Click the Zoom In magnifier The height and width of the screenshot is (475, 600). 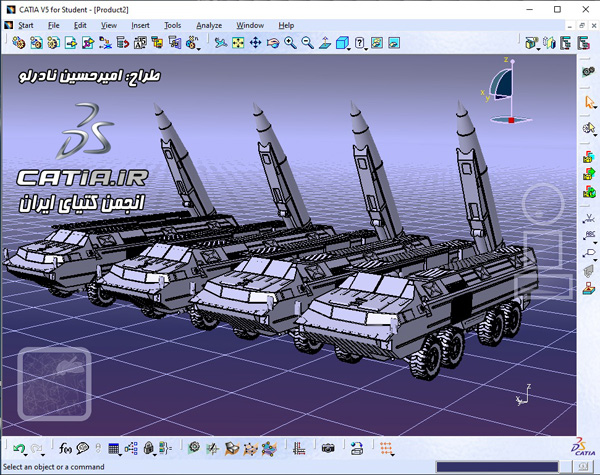point(290,42)
